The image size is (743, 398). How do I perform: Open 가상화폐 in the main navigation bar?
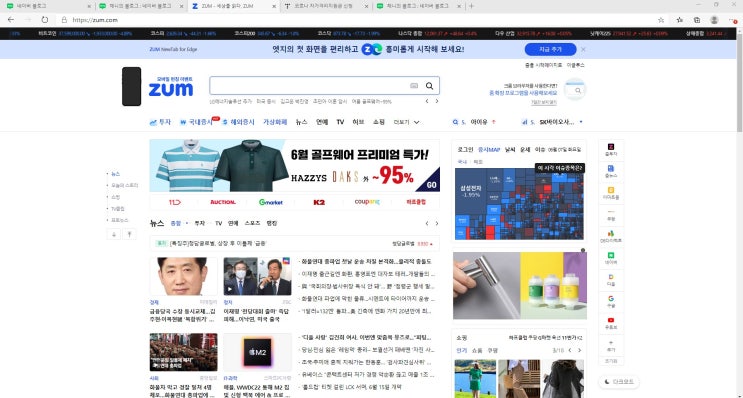tap(275, 122)
